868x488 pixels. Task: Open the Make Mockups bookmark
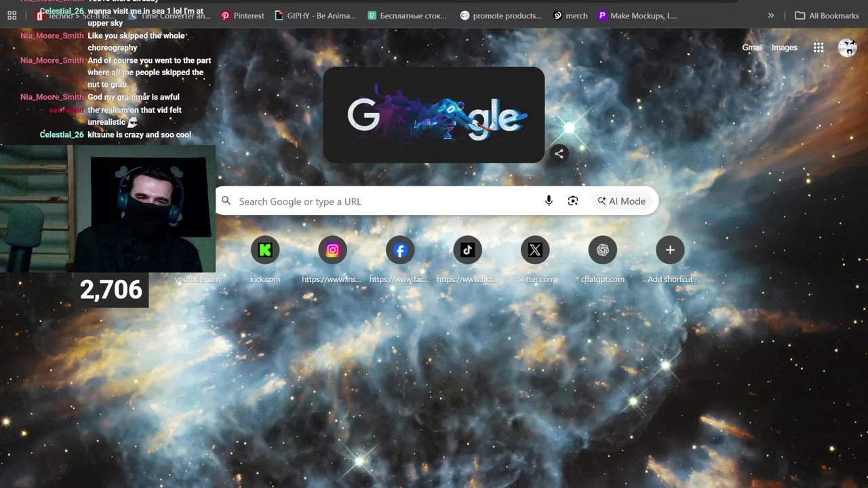coord(637,16)
